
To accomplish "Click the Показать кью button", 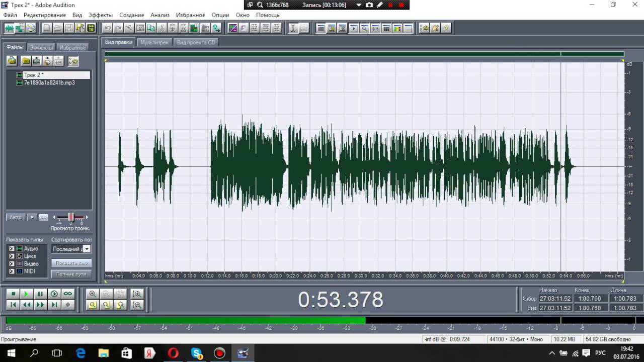I will tap(71, 263).
